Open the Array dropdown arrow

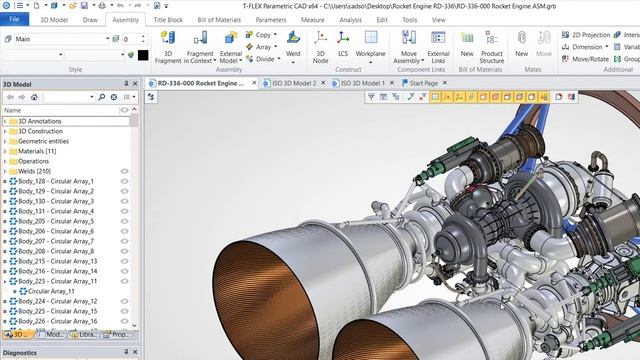[276, 47]
